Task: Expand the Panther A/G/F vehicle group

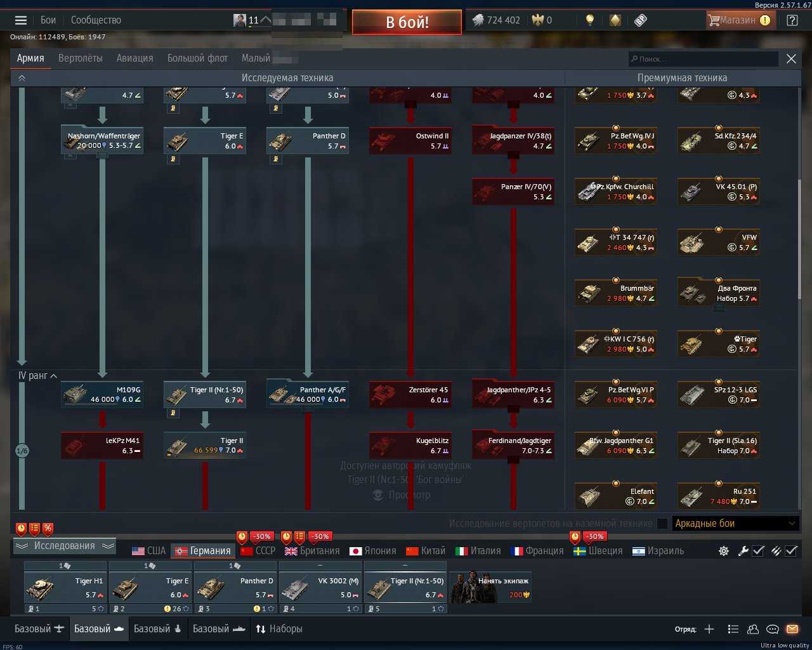Action: coord(308,409)
